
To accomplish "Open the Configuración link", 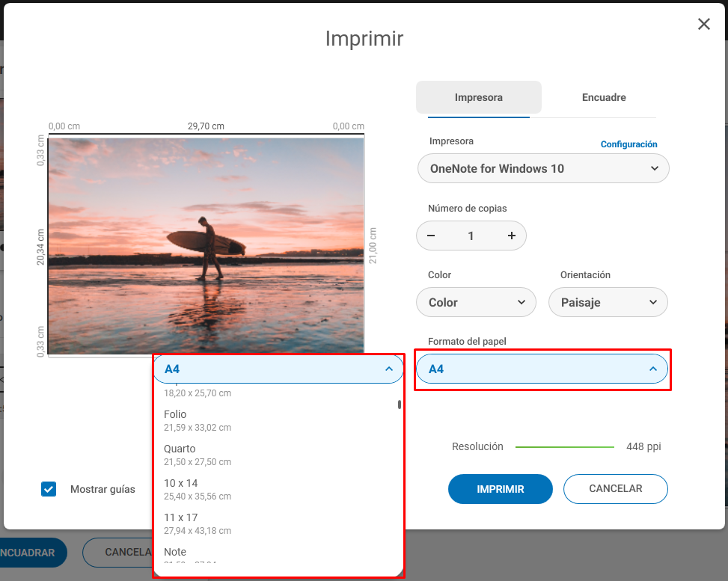I will click(628, 144).
